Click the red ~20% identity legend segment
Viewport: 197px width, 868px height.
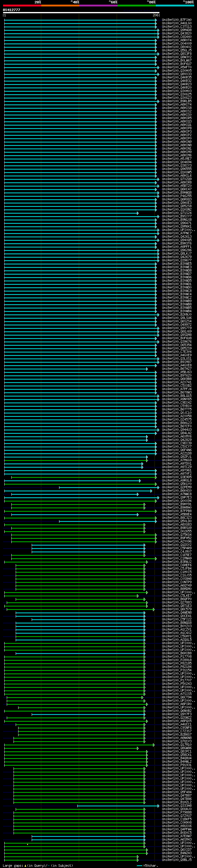click(22, 6)
